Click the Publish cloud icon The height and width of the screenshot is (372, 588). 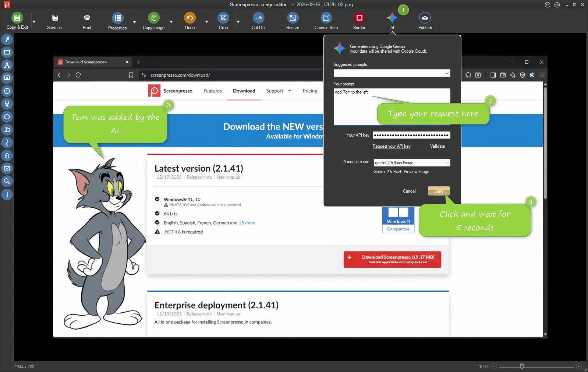click(425, 18)
